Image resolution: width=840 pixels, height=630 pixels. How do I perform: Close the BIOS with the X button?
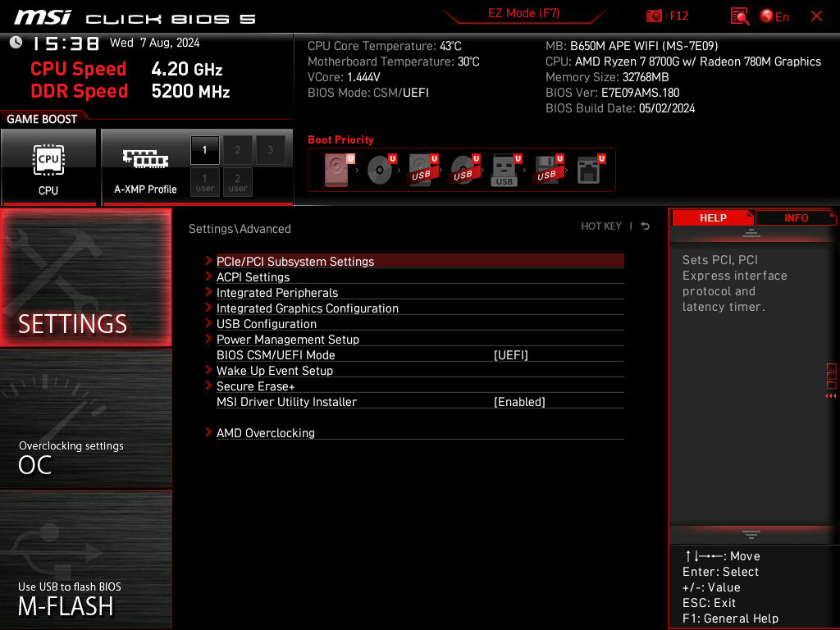816,16
